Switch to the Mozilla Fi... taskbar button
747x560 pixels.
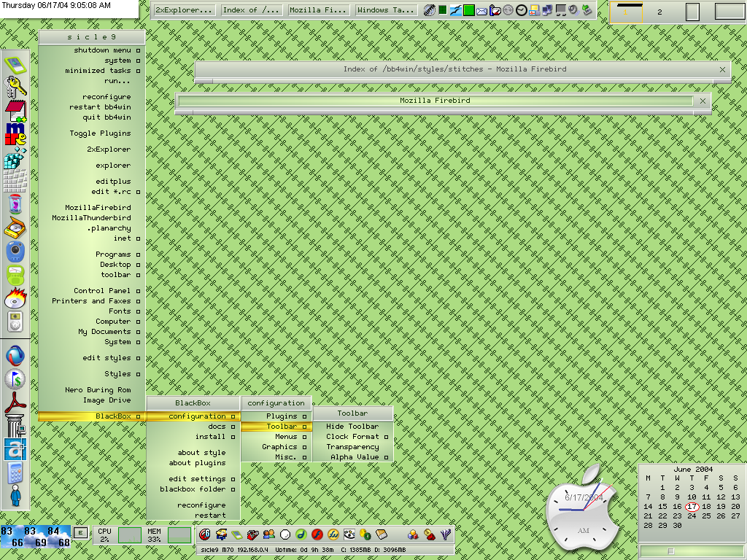pyautogui.click(x=320, y=10)
